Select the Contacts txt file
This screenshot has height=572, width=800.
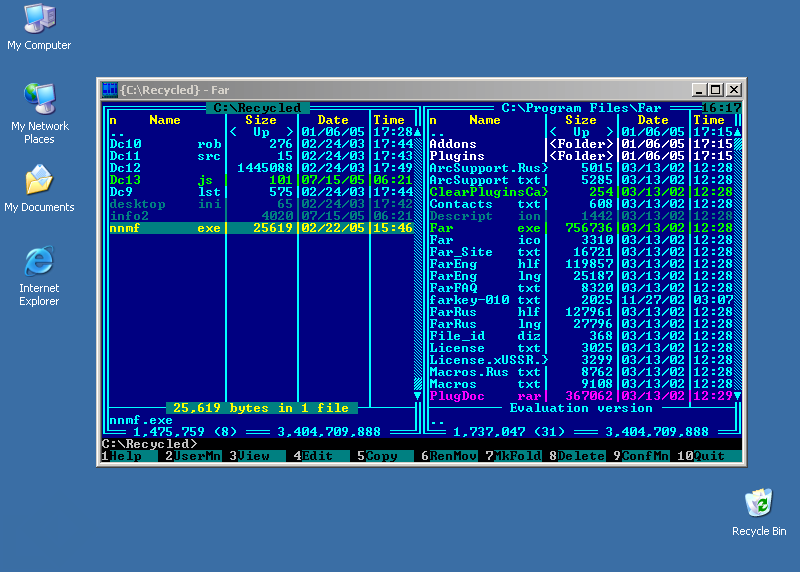(x=581, y=204)
